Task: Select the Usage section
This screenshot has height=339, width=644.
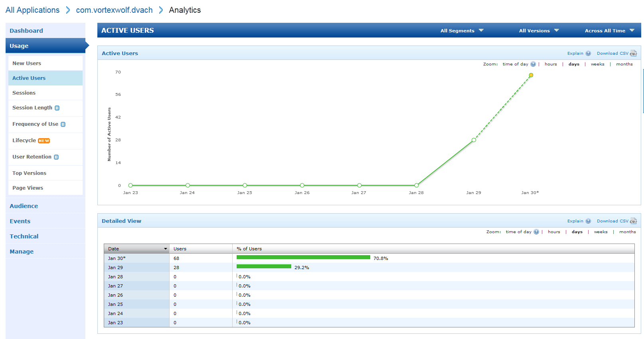Action: (x=45, y=46)
